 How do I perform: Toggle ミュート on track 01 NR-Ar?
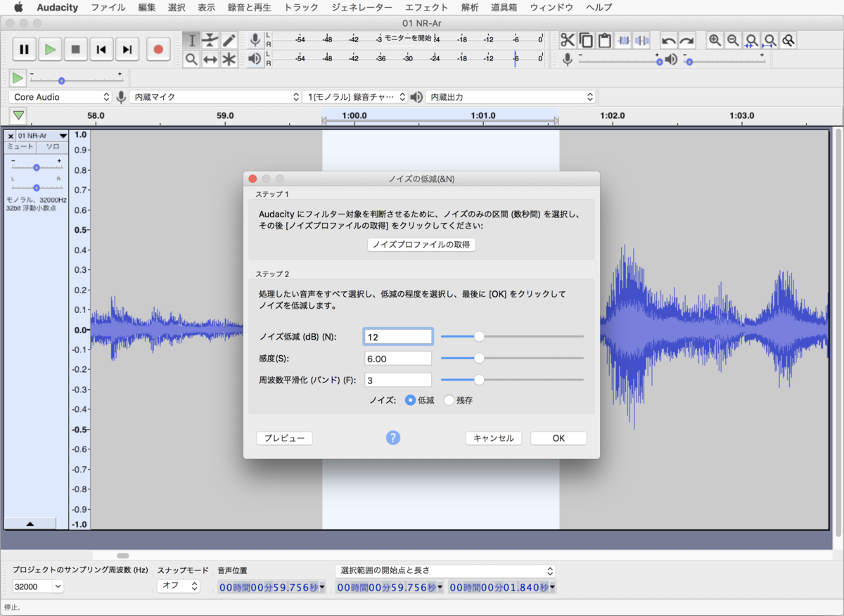20,147
